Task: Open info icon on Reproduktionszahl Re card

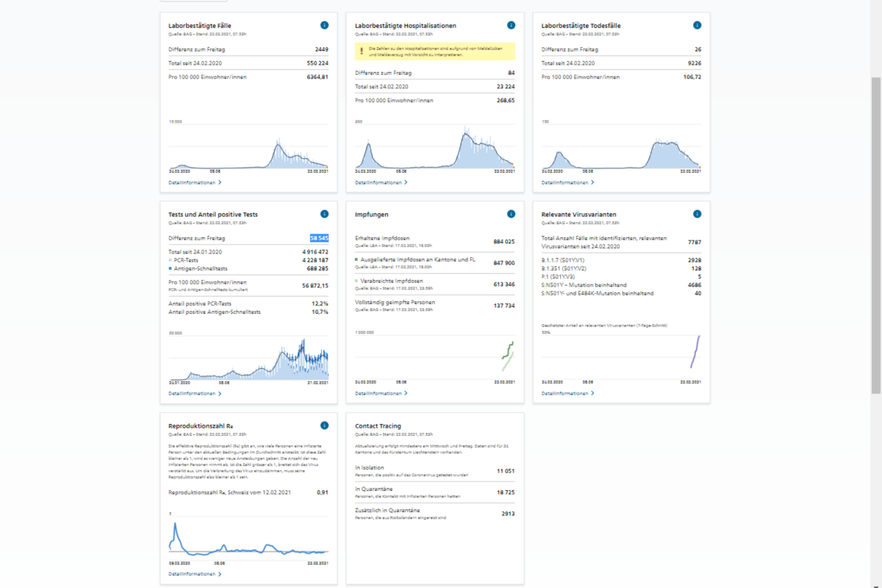Action: click(324, 426)
